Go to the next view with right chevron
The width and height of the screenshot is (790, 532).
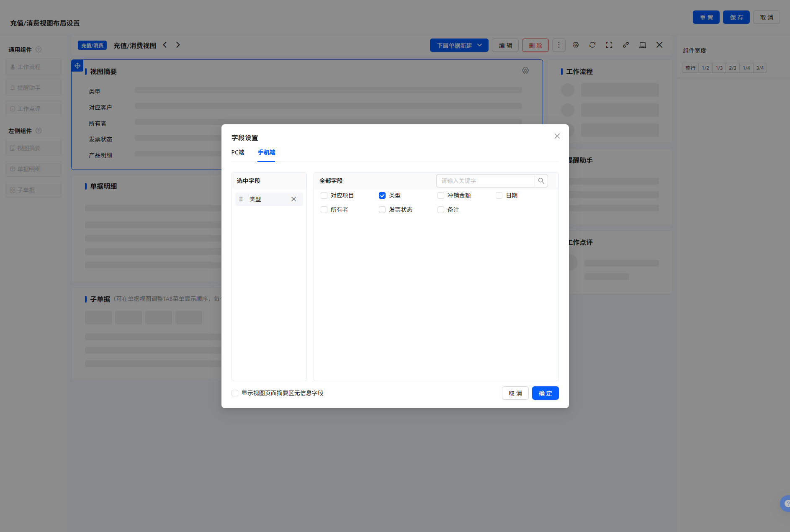coord(178,45)
